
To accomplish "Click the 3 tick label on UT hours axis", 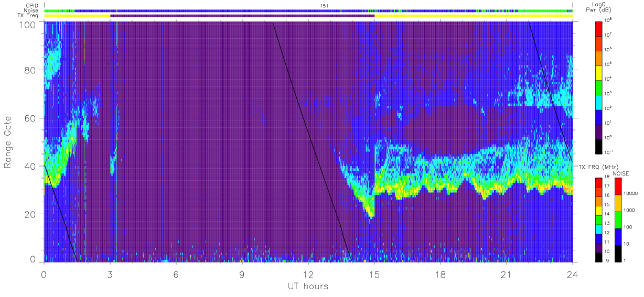I will [x=110, y=274].
